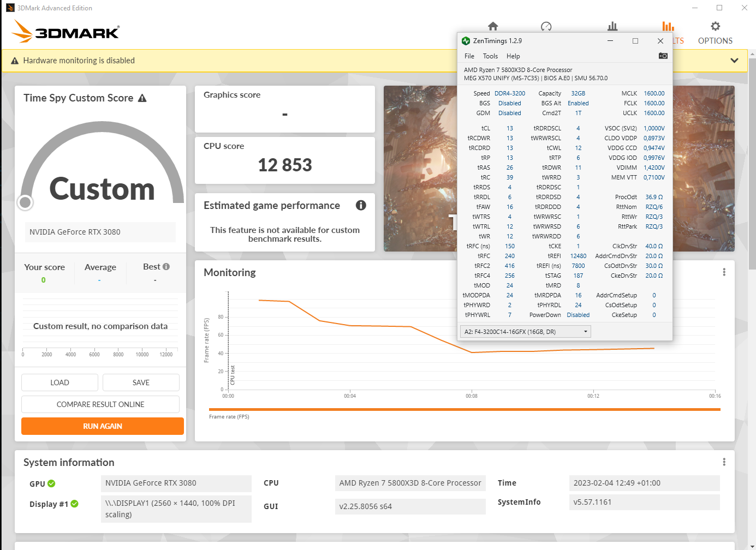Click warning triangle in hardware monitoring banner
This screenshot has height=550, width=756.
tap(15, 61)
